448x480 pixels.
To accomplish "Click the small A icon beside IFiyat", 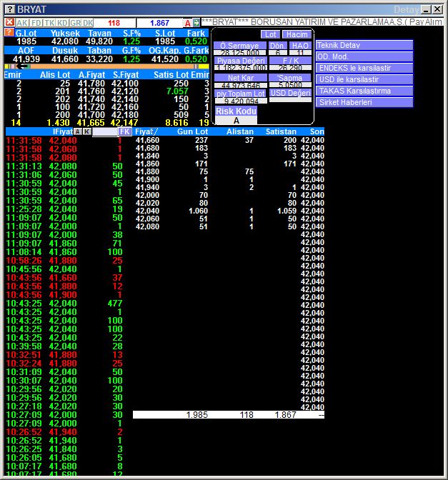I will (x=77, y=131).
